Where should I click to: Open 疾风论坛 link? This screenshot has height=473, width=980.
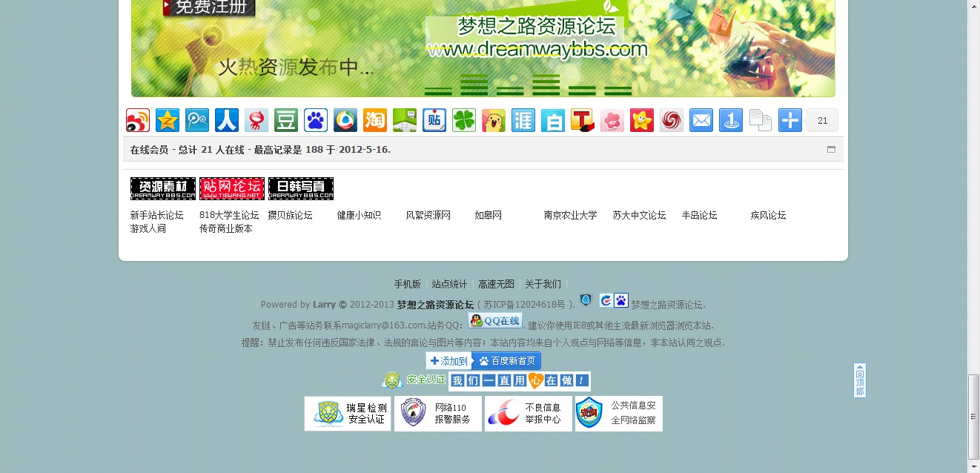tap(769, 215)
